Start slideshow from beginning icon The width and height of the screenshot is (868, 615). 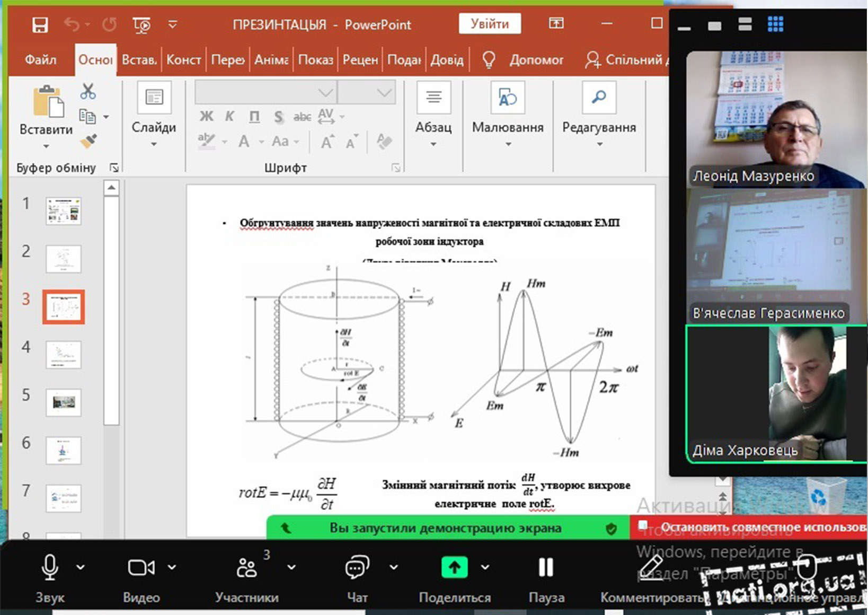click(x=141, y=24)
